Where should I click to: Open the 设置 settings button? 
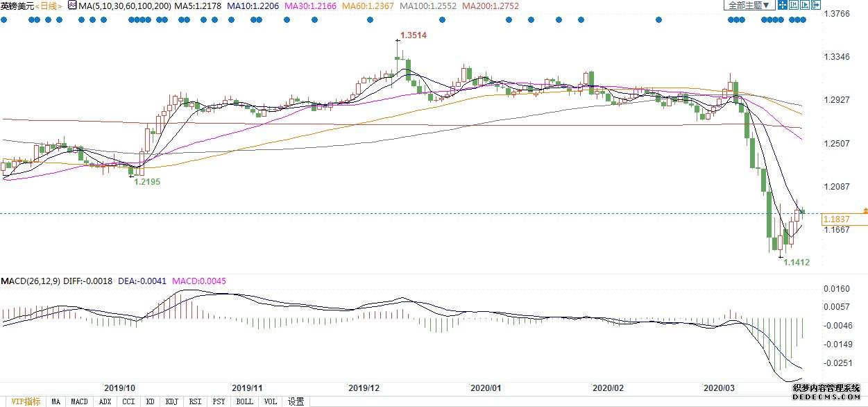(x=296, y=401)
